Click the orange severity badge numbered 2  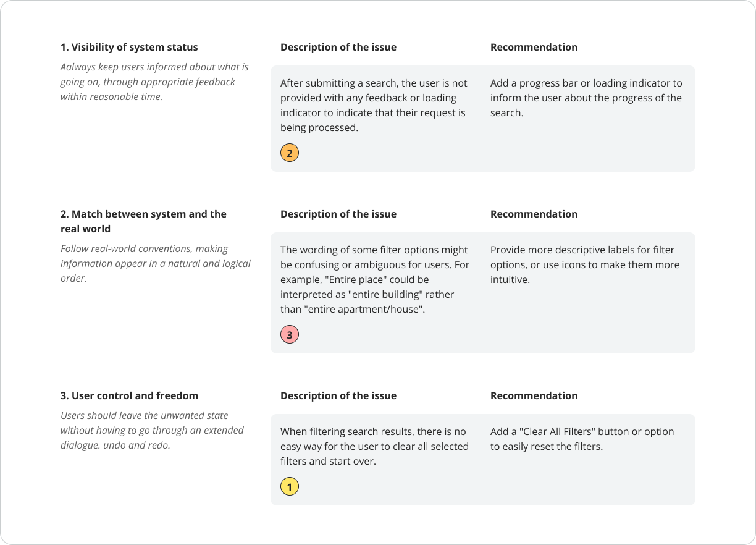tap(290, 153)
